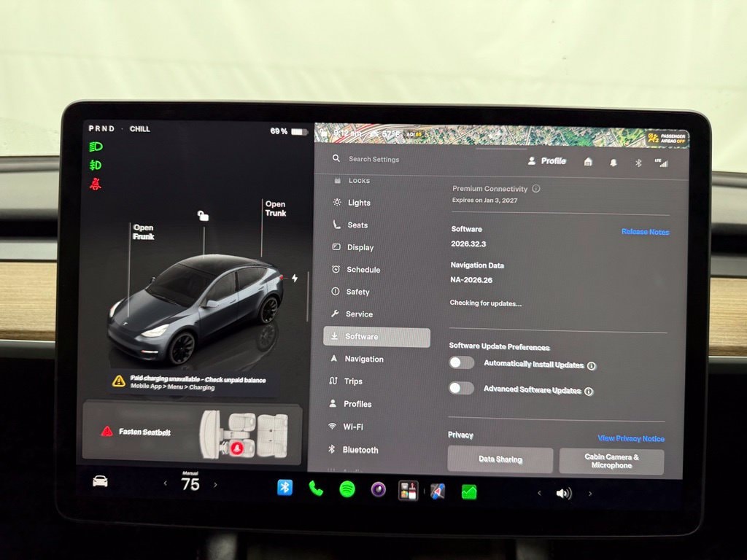
Task: Increase cabin temperature with right chevron
Action: [x=215, y=485]
